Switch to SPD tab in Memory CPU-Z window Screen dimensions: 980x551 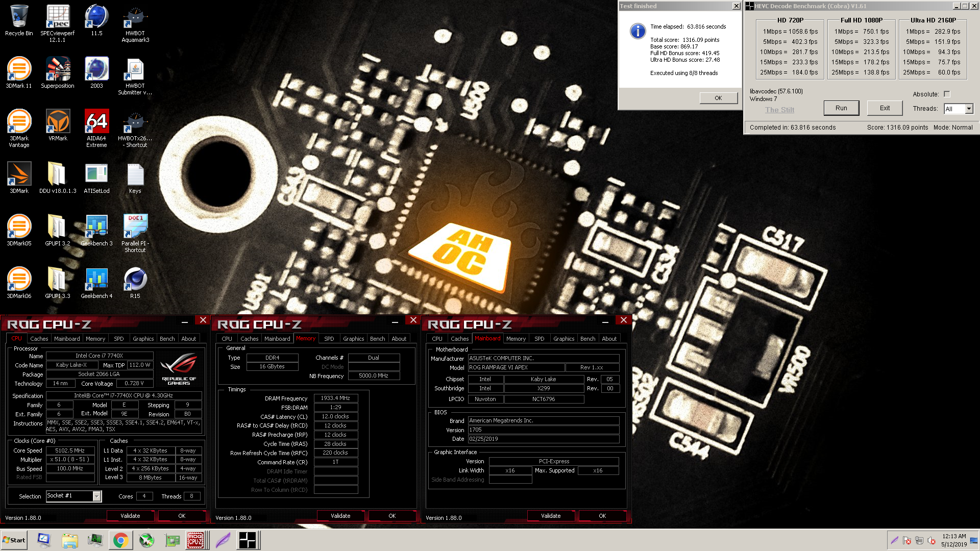(x=329, y=339)
